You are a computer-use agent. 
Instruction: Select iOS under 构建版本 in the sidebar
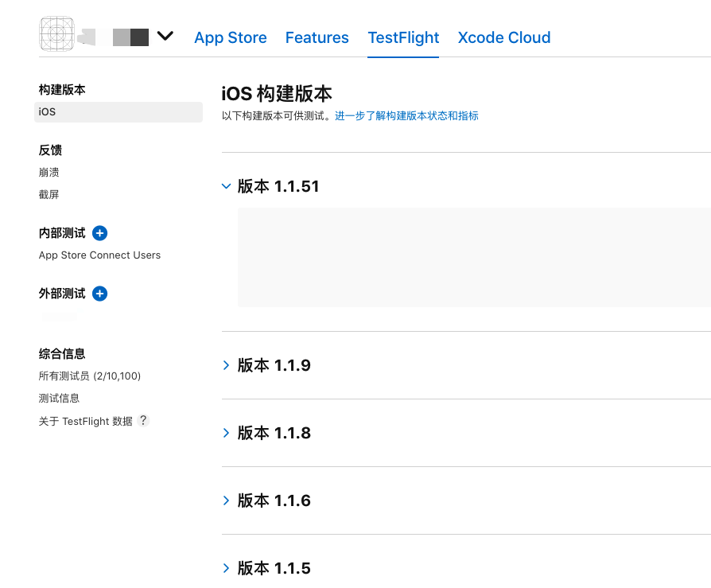[48, 111]
